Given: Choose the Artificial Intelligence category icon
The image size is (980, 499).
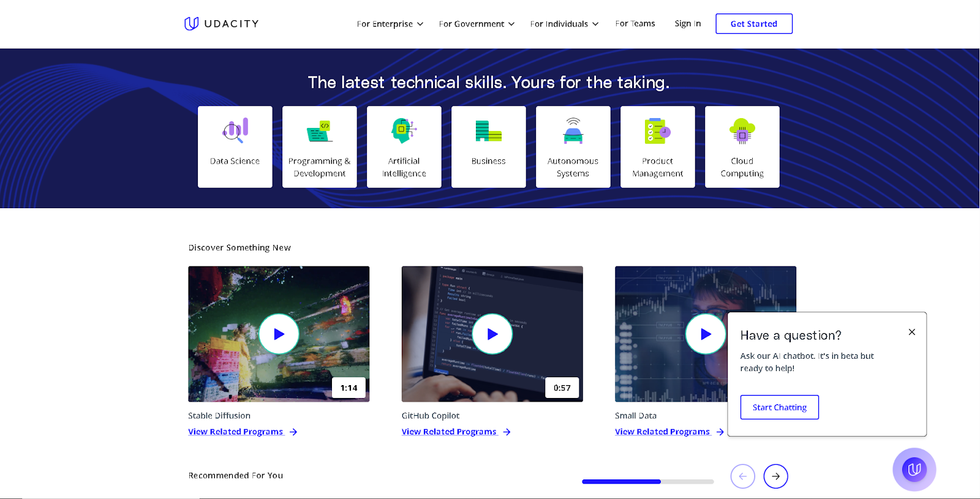Looking at the screenshot, I should (404, 130).
